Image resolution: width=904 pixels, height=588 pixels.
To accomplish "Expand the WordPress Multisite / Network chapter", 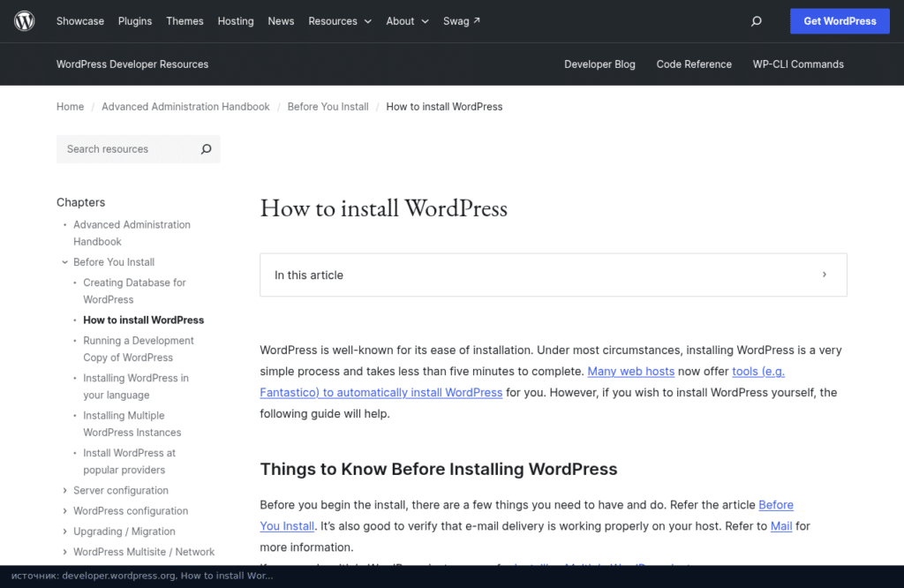I will [64, 553].
